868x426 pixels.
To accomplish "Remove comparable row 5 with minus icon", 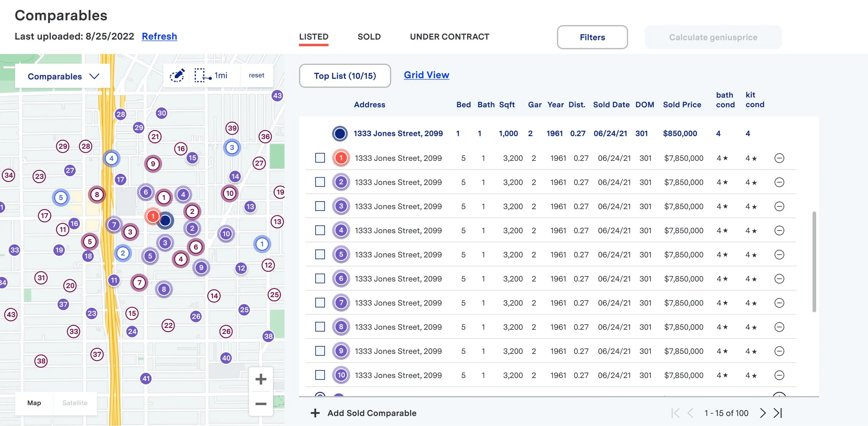I will [x=779, y=255].
